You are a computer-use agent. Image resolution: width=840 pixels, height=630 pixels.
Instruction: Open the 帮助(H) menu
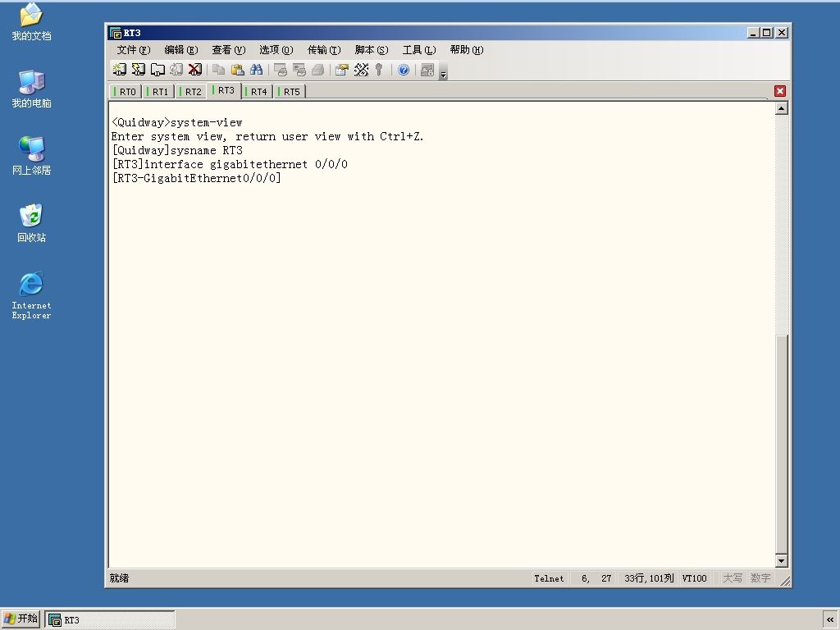[x=467, y=50]
